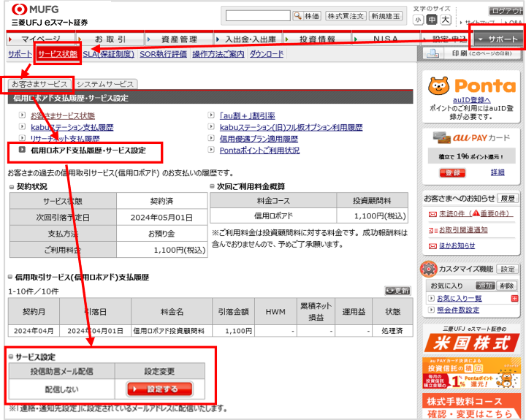This screenshot has width=526, height=420.
Task: Select the システムサービス tab
Action: [105, 84]
